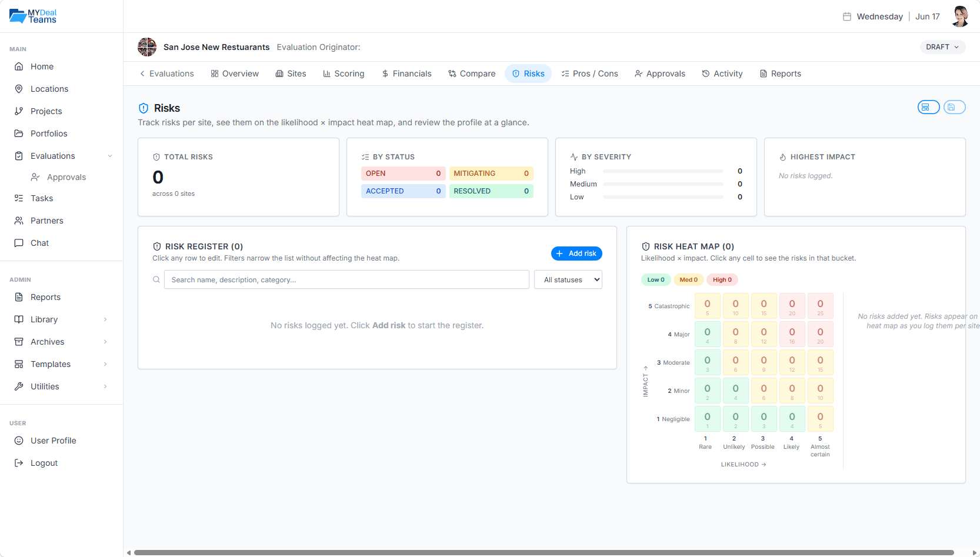Click the ACCEPTED status chip
The image size is (980, 557).
coord(403,191)
